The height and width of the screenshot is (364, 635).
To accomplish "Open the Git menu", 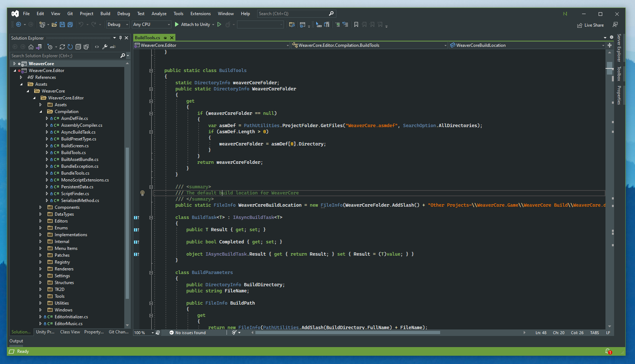I will [70, 13].
